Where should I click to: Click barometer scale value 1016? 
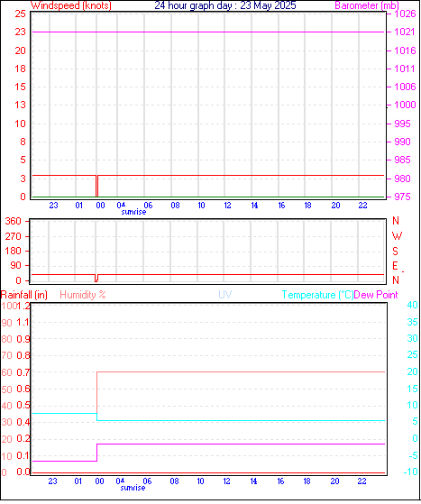tap(405, 50)
